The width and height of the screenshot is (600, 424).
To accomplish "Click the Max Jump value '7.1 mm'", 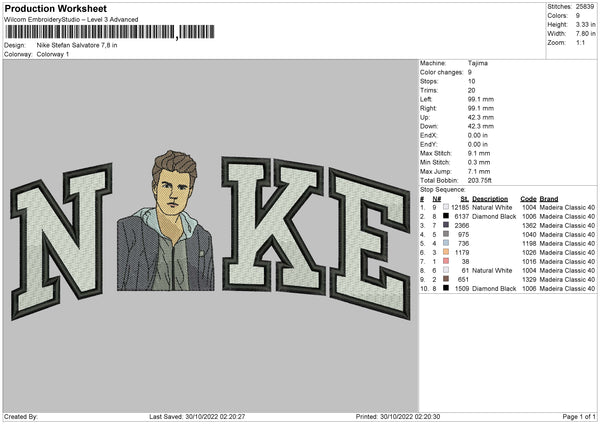I will 479,171.
